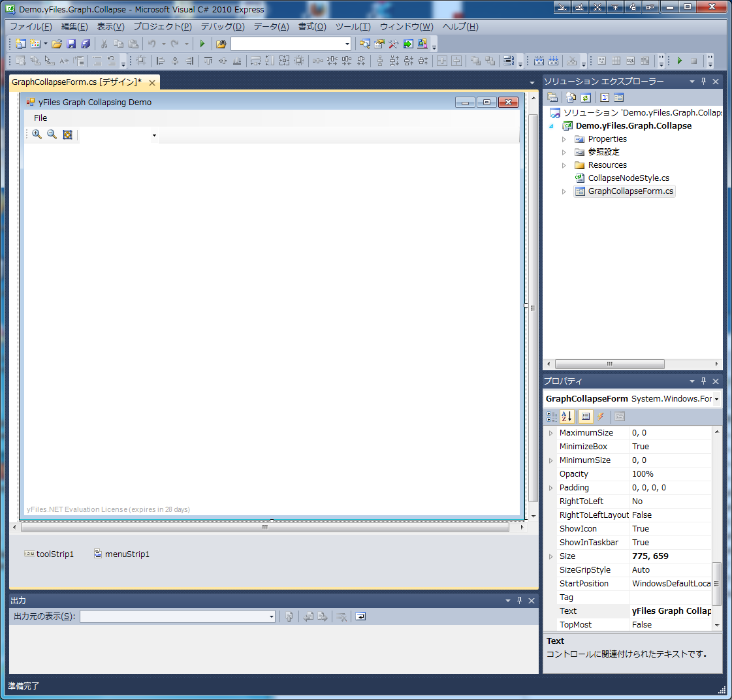Close the Output panel
Image resolution: width=732 pixels, height=700 pixels.
pyautogui.click(x=532, y=601)
